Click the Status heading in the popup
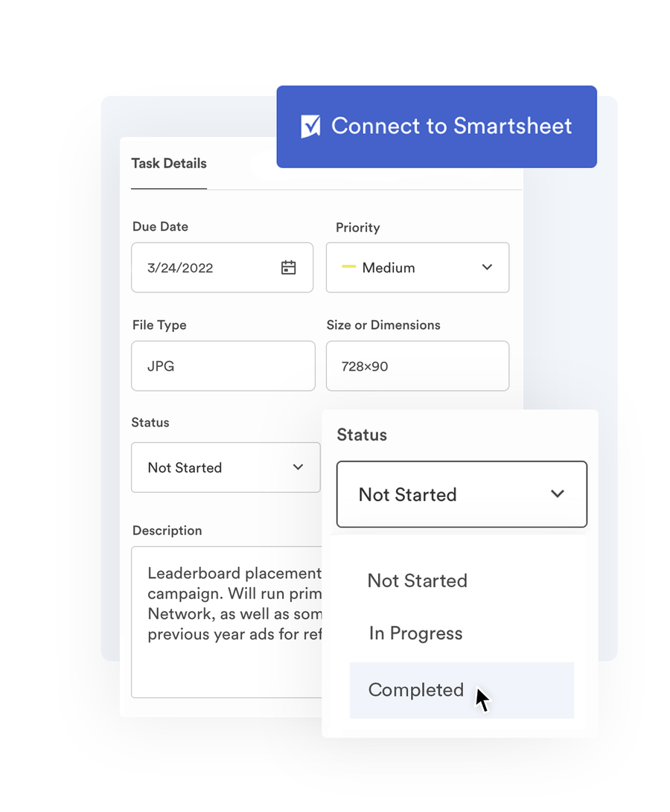Screen dimensions: 670x812 coord(362,435)
